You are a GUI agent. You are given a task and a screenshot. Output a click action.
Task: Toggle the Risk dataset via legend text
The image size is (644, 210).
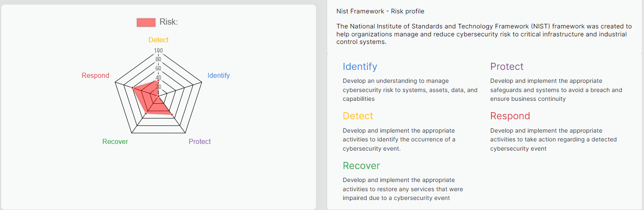click(x=168, y=22)
